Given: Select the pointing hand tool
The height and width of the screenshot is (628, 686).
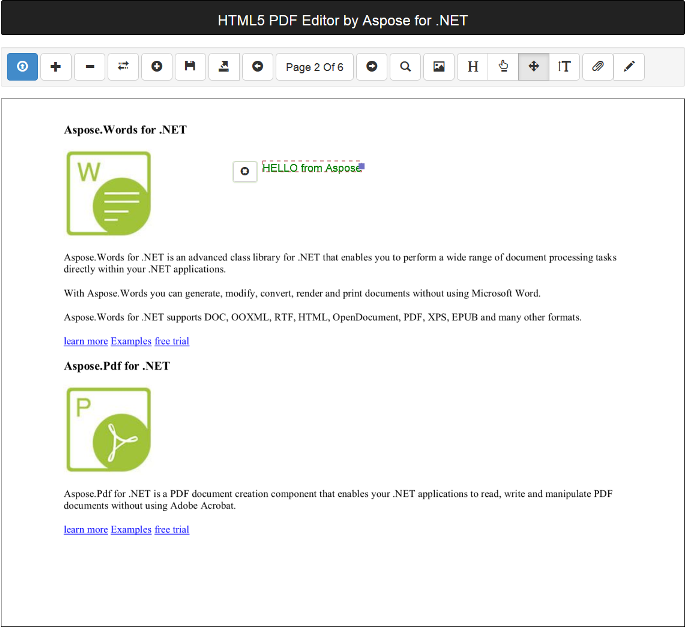Looking at the screenshot, I should click(503, 67).
